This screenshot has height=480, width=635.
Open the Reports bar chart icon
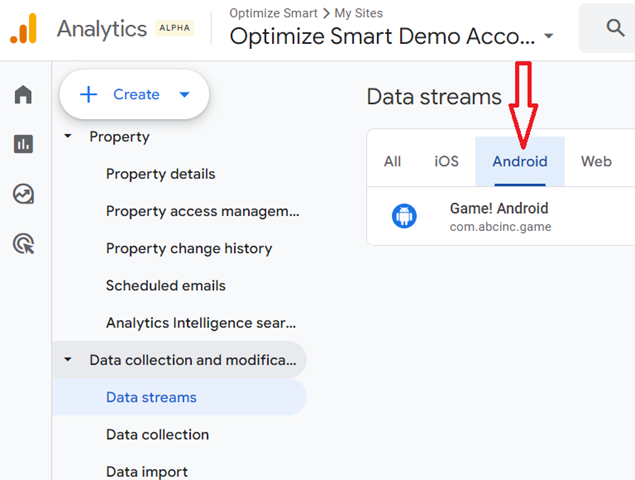tap(23, 144)
